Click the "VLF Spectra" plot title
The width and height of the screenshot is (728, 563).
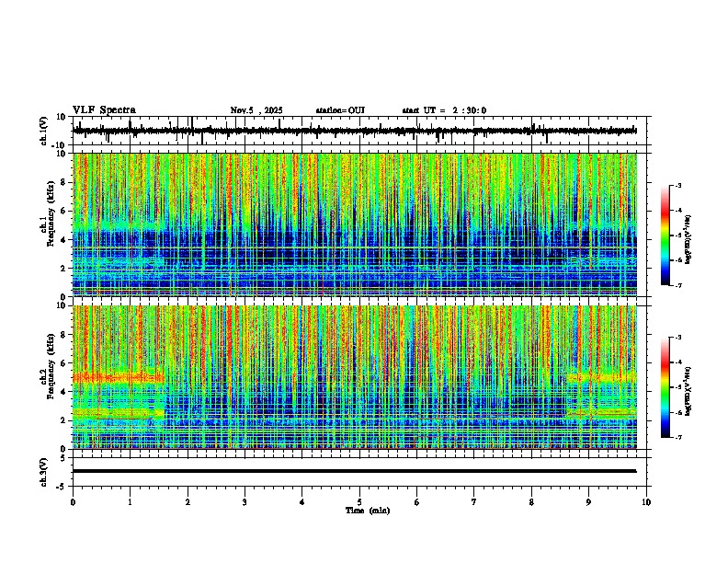pos(104,110)
